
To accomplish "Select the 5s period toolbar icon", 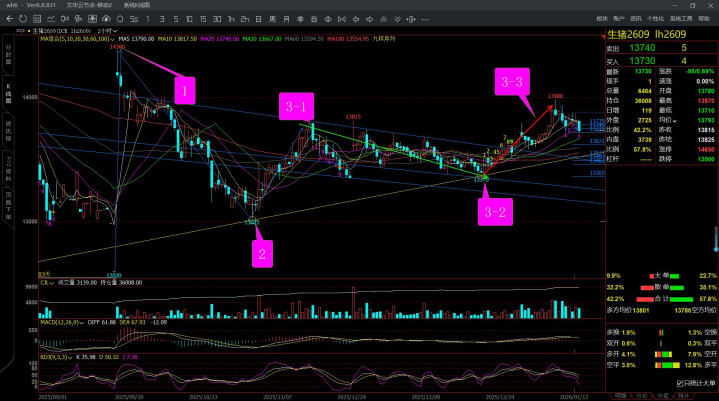I will pyautogui.click(x=134, y=19).
